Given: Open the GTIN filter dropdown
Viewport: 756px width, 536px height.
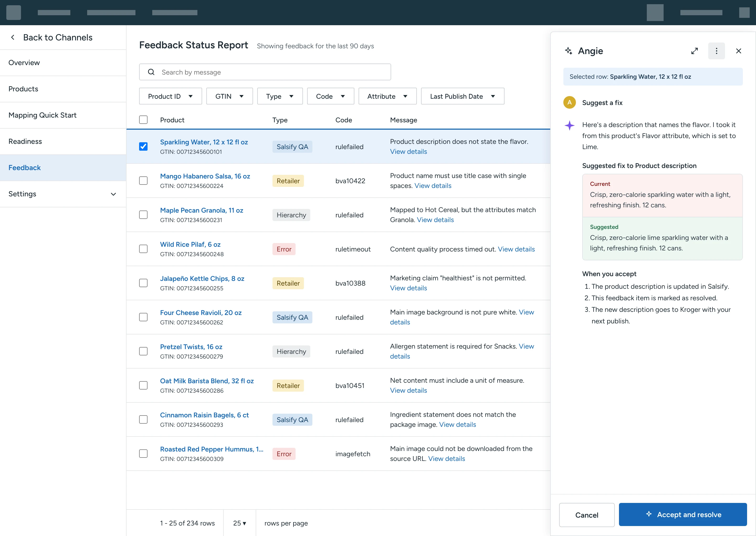Looking at the screenshot, I should pos(229,96).
